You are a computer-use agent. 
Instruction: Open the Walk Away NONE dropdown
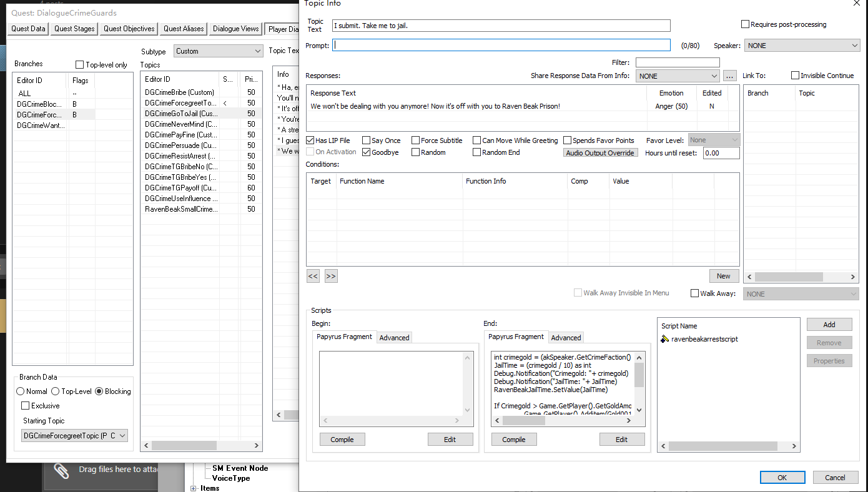[x=801, y=294]
